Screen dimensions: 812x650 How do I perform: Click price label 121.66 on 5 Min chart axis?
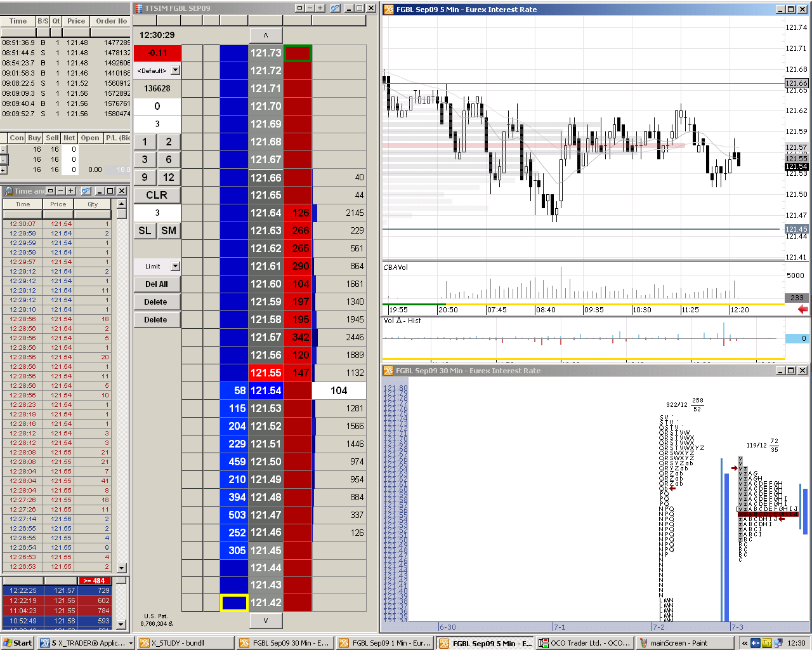point(796,83)
